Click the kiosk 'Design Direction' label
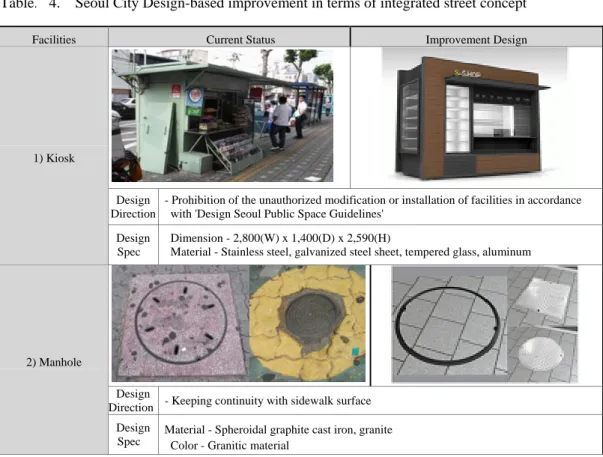603x457 pixels. pos(133,207)
